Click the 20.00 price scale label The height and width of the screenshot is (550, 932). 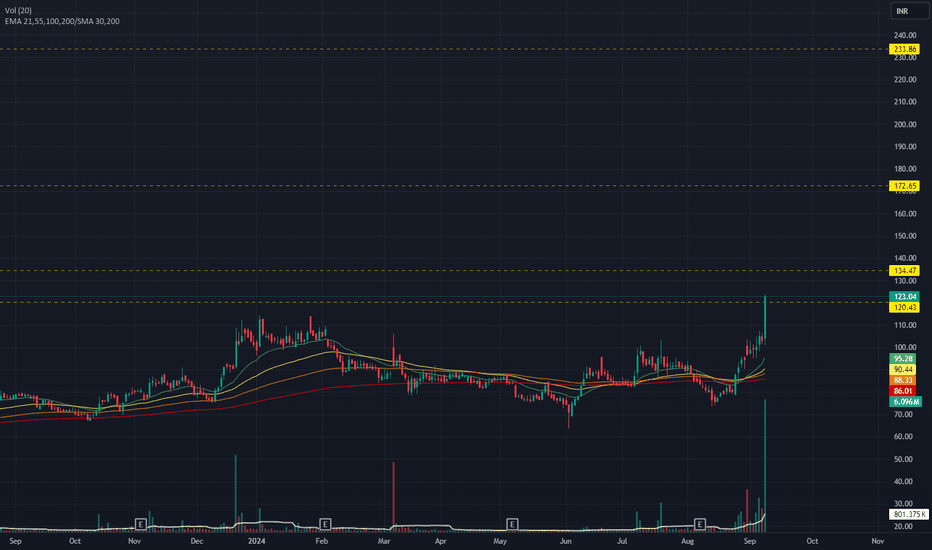click(x=905, y=526)
